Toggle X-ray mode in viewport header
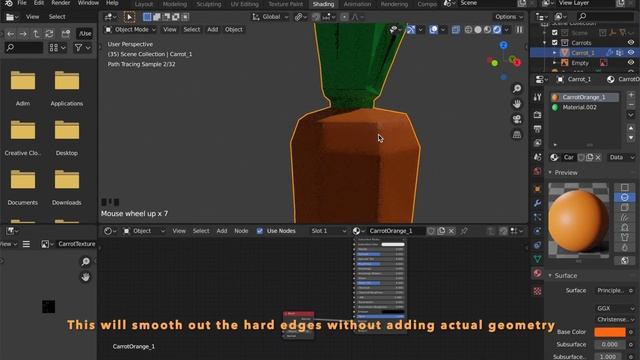The width and height of the screenshot is (640, 360). (456, 29)
